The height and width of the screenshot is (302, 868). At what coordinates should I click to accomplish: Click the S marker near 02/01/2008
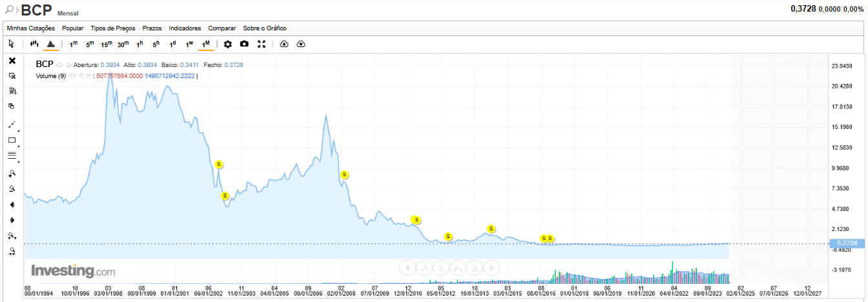pos(345,175)
